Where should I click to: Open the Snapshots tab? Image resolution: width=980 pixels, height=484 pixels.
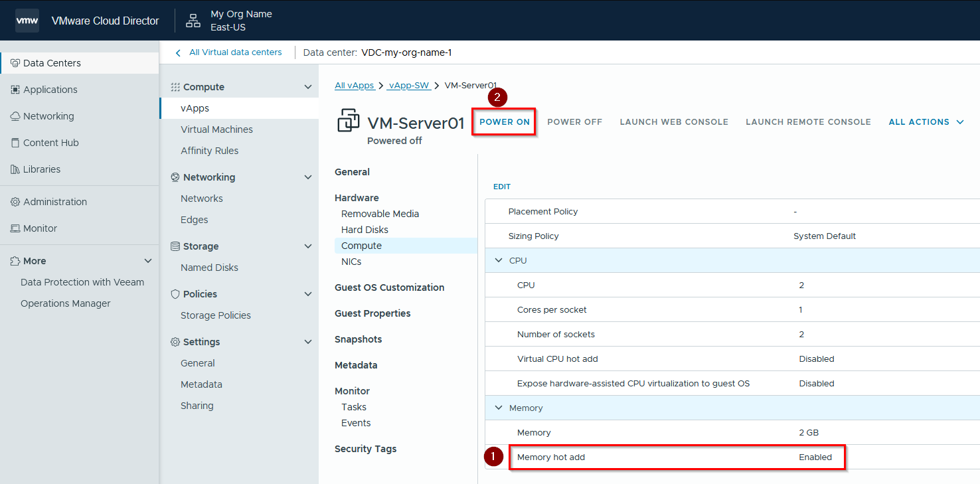[x=359, y=339]
